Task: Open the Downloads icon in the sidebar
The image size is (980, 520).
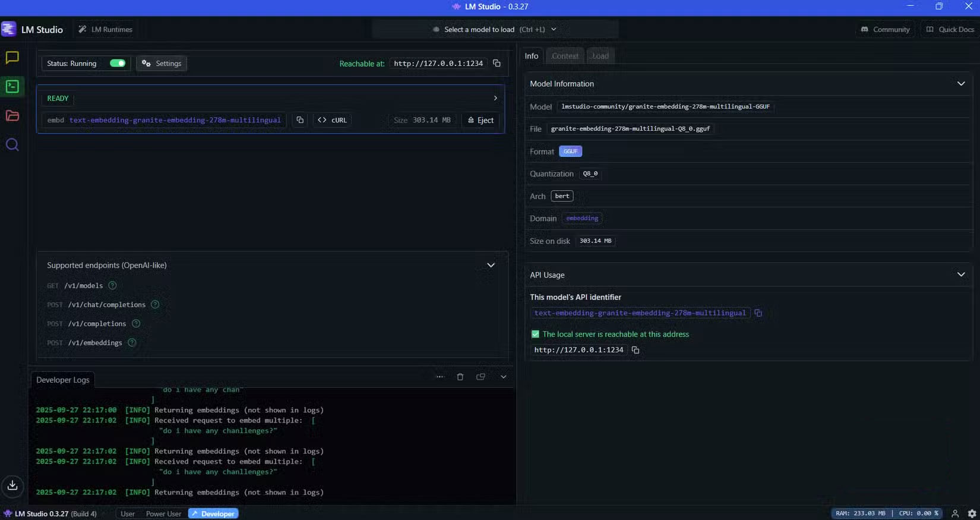Action: click(x=12, y=486)
